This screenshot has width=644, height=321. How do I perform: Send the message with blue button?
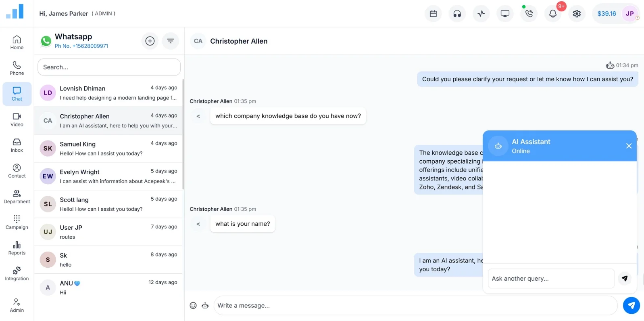(631, 305)
